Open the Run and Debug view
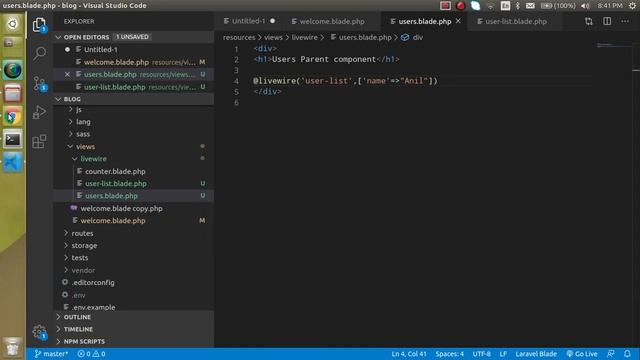 point(40,112)
